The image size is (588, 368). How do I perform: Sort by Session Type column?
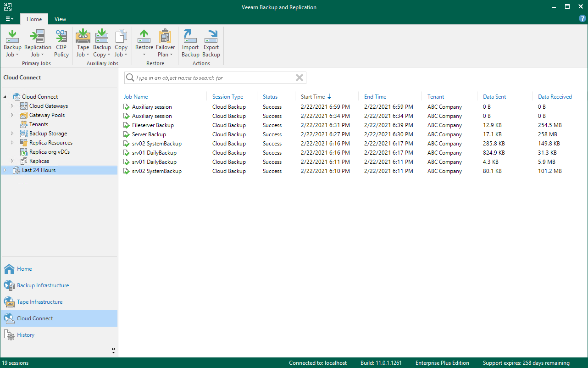[x=227, y=97]
